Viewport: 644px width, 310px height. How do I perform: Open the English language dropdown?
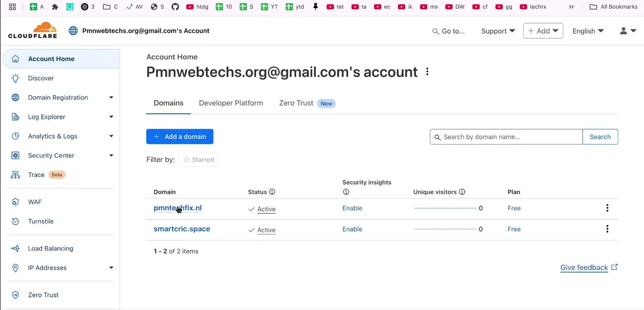click(588, 31)
